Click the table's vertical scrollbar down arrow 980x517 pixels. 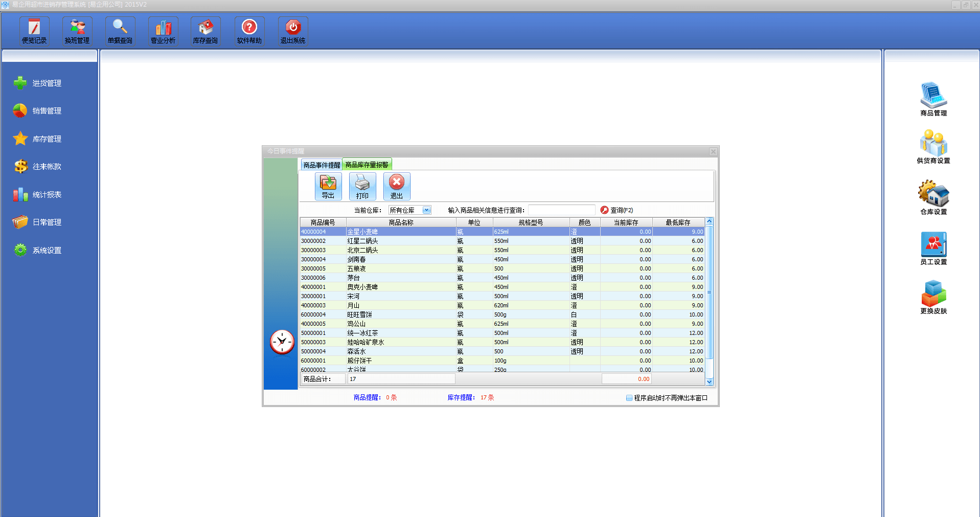click(x=709, y=381)
